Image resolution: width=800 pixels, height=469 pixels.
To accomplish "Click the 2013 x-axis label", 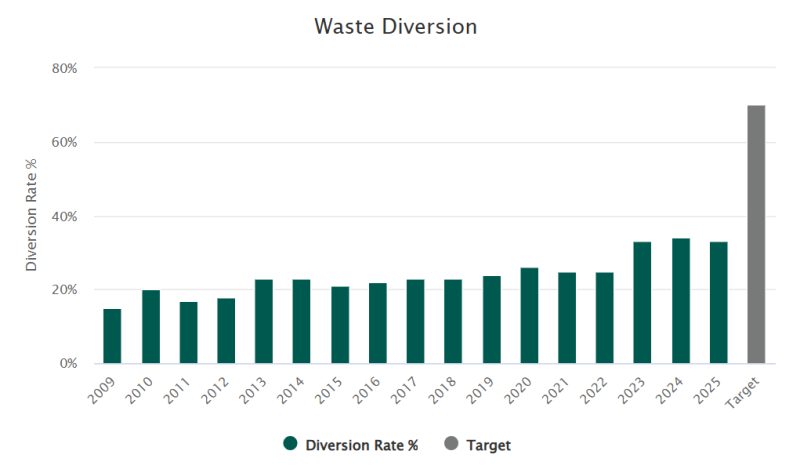I will (x=253, y=390).
